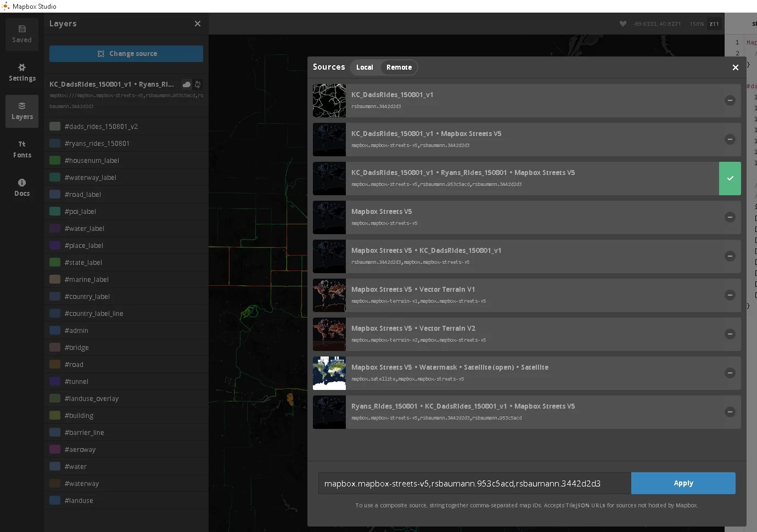Select the #admin layer

[x=126, y=330]
